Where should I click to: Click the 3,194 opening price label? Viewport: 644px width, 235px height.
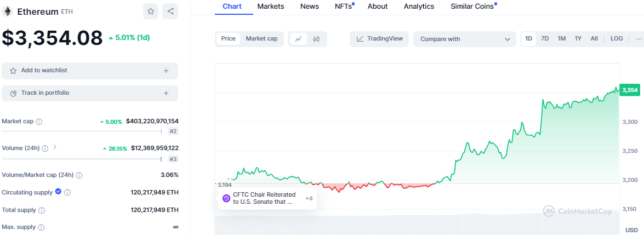coord(225,185)
